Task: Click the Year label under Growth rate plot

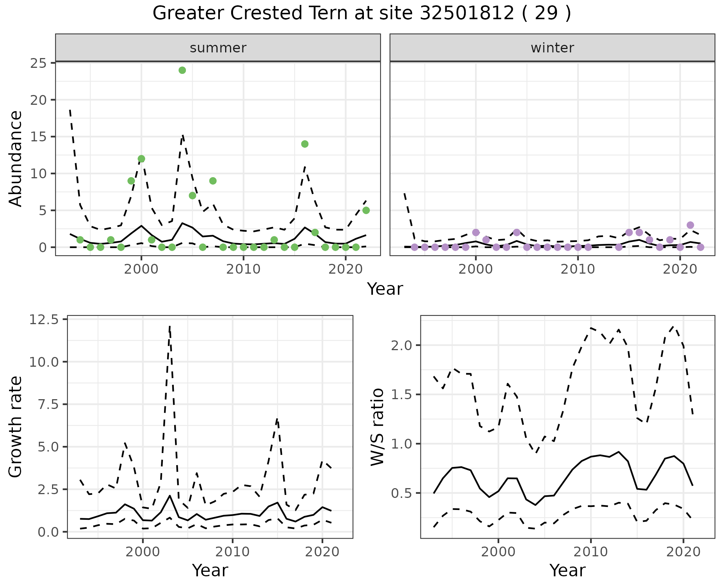Action: [x=210, y=570]
